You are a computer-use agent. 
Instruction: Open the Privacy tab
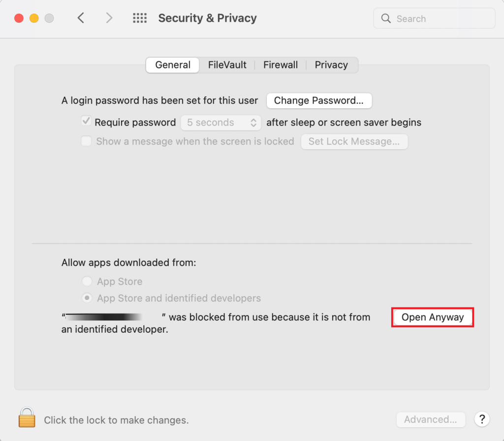pyautogui.click(x=331, y=65)
